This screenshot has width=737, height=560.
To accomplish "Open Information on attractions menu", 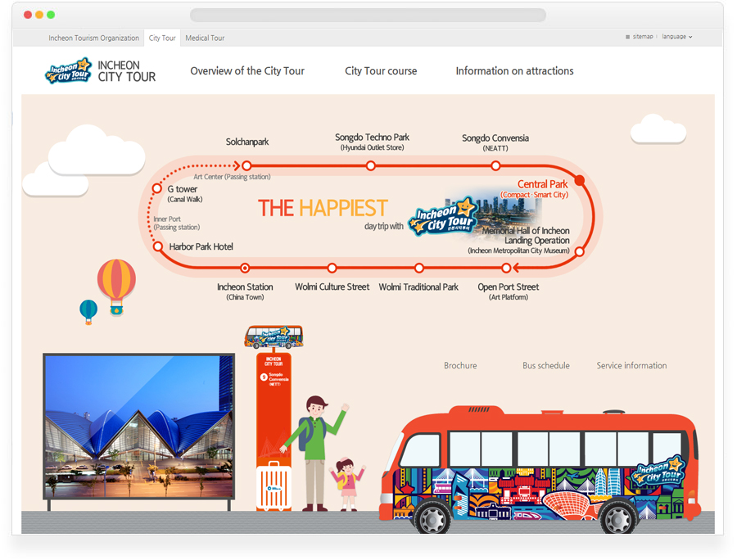I will tap(515, 71).
